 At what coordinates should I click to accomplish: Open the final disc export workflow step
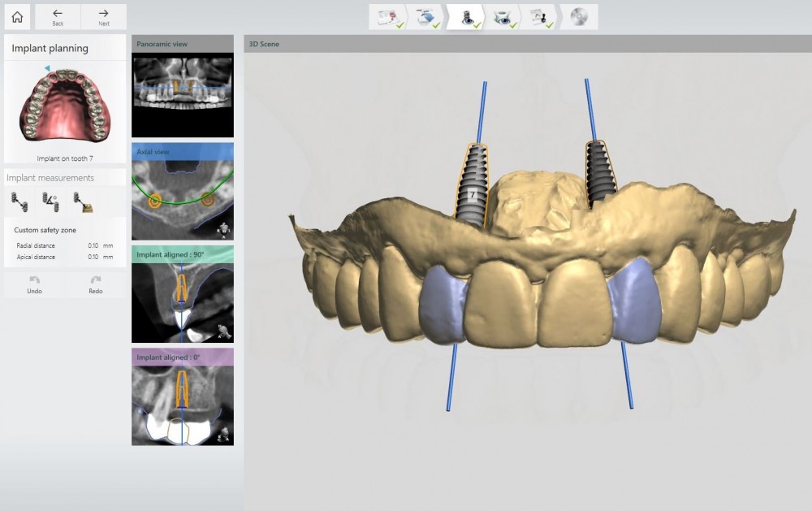[x=579, y=17]
